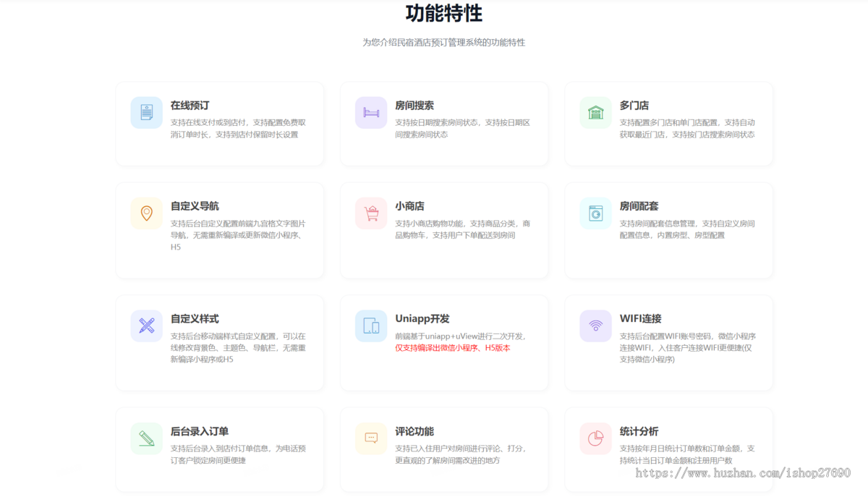Select the 在线预订 card title
Viewport: 868px width, 497px height.
pyautogui.click(x=190, y=106)
